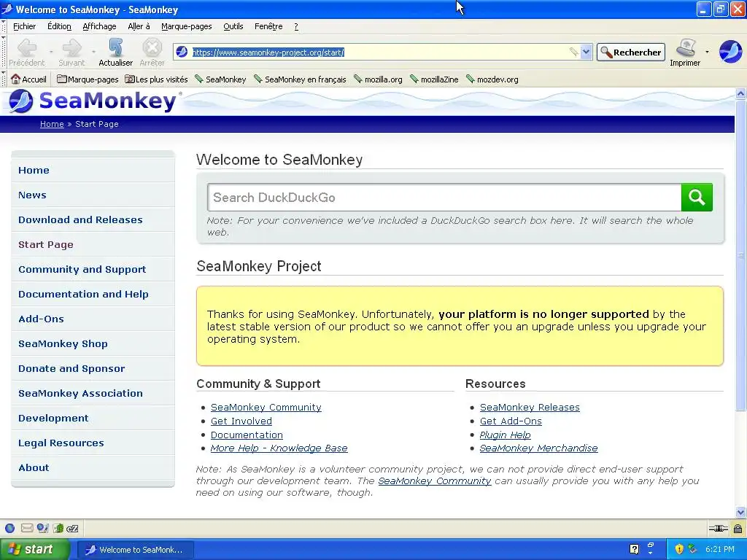This screenshot has height=560, width=747.
Task: Open Mail from the status bar envelope icon
Action: pyautogui.click(x=27, y=528)
